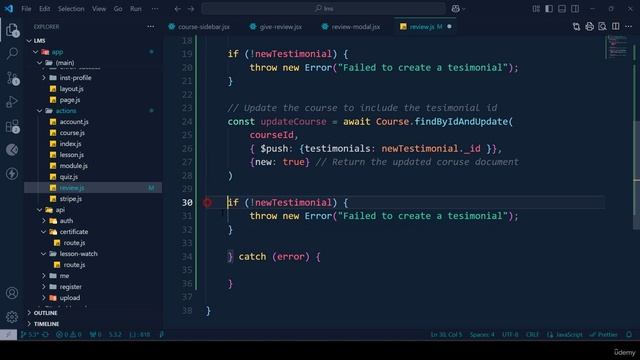Click the remote window indicator in status bar

8,334
